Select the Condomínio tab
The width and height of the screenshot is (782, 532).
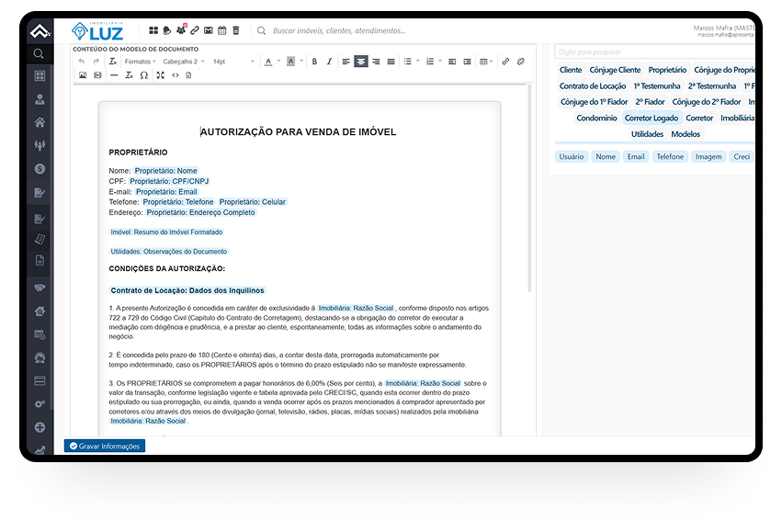[597, 118]
